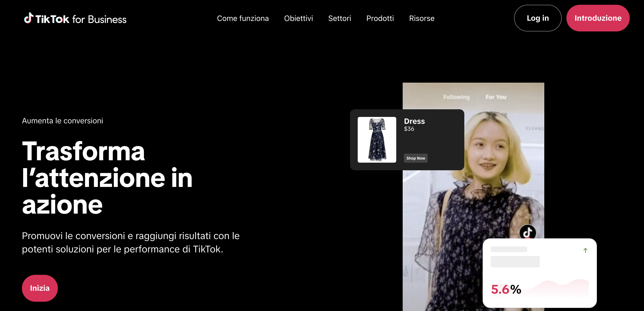
Task: Click the pink Introduzione button
Action: [x=598, y=18]
